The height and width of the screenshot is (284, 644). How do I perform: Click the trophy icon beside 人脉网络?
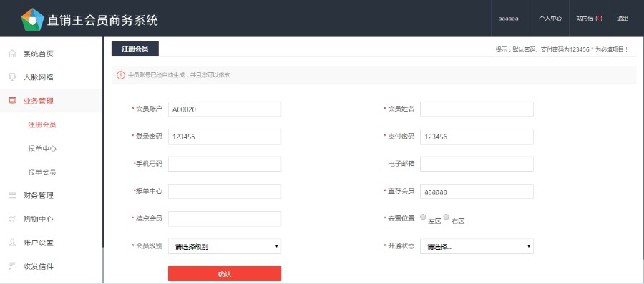[x=12, y=77]
